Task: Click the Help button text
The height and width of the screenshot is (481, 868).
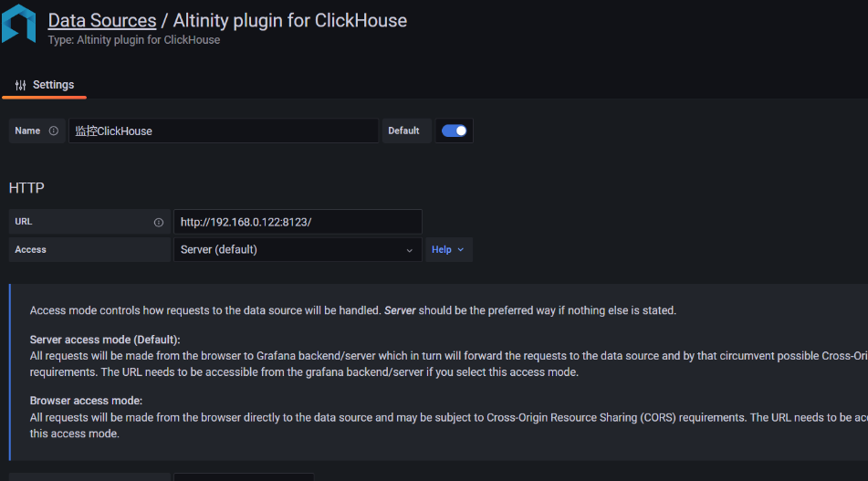Action: pyautogui.click(x=441, y=250)
